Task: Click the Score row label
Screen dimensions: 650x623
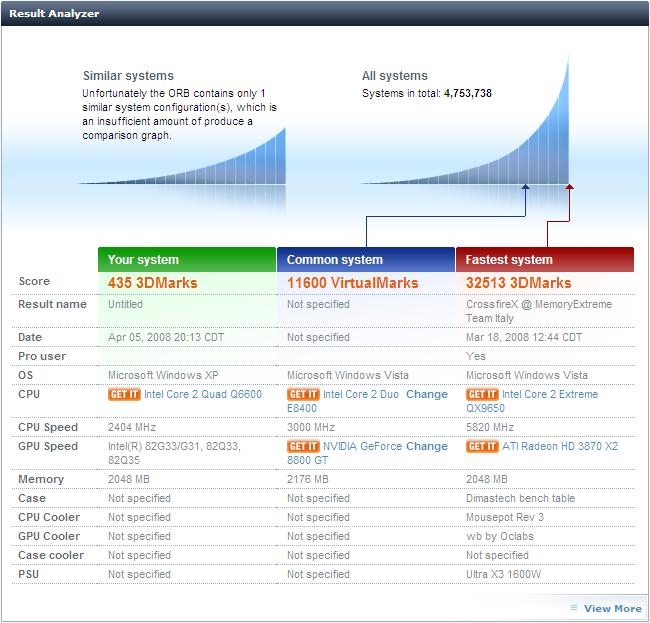Action: 34,281
